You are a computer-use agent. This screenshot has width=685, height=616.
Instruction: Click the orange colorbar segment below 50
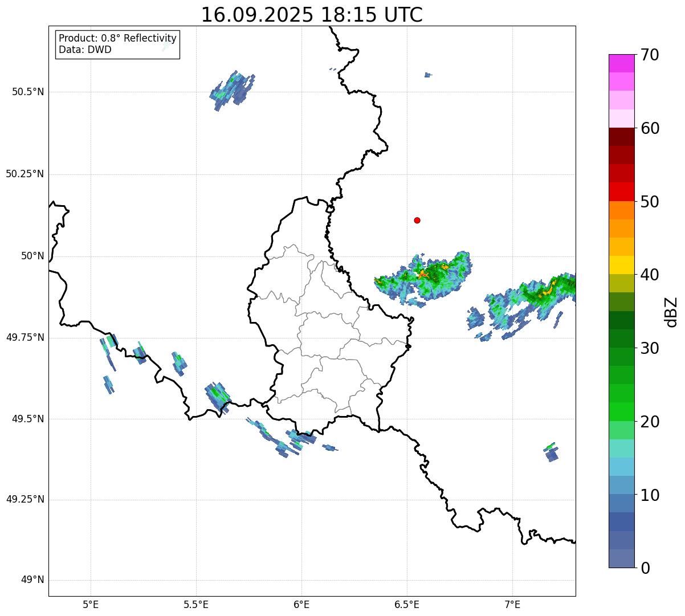point(622,210)
